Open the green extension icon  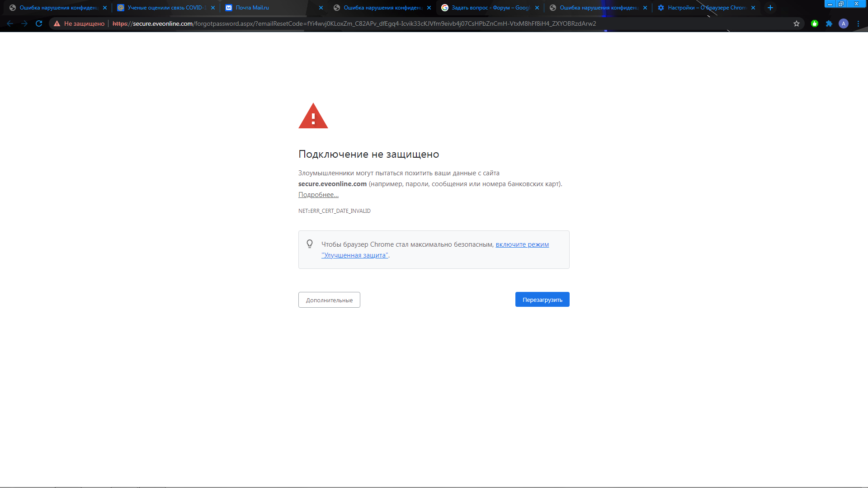click(x=815, y=23)
